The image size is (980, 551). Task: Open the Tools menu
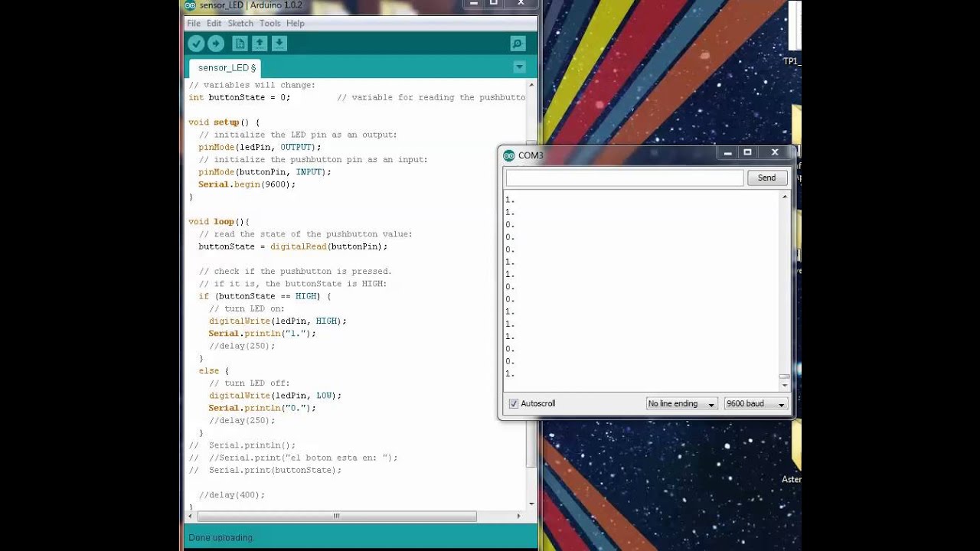point(269,23)
